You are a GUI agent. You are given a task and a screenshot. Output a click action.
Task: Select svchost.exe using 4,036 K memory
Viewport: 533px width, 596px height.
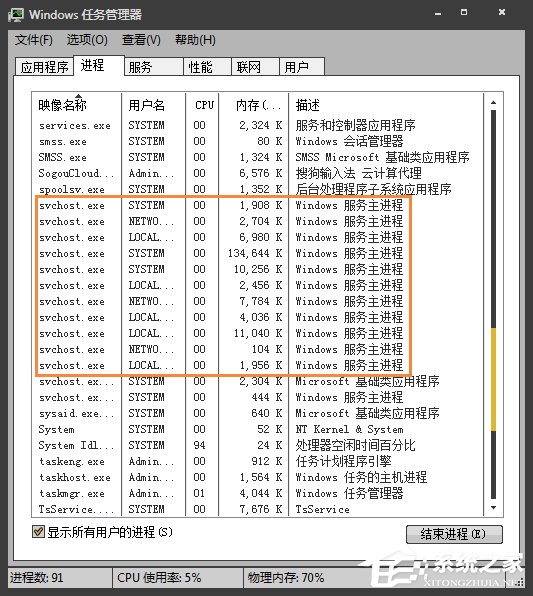pyautogui.click(x=258, y=317)
